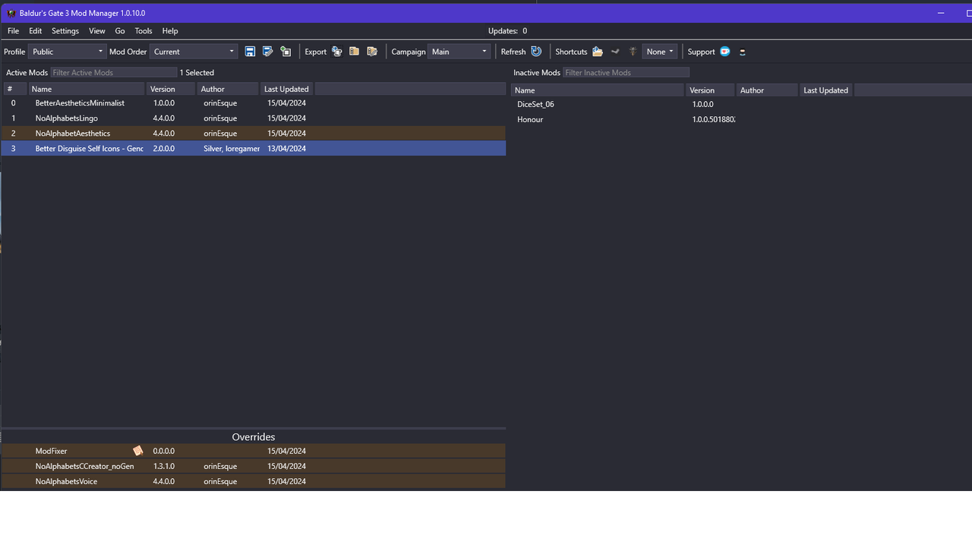Open the mods folder shortcut icon

coord(598,52)
